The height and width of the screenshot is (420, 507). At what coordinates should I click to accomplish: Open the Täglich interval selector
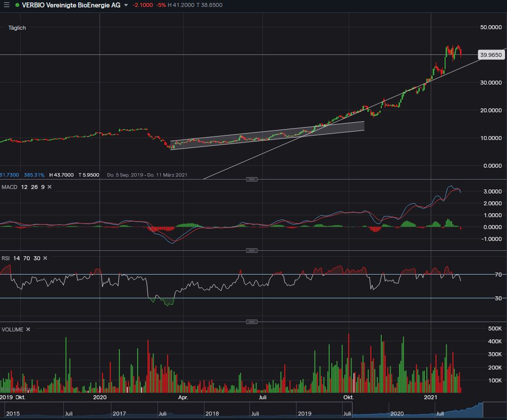point(17,28)
